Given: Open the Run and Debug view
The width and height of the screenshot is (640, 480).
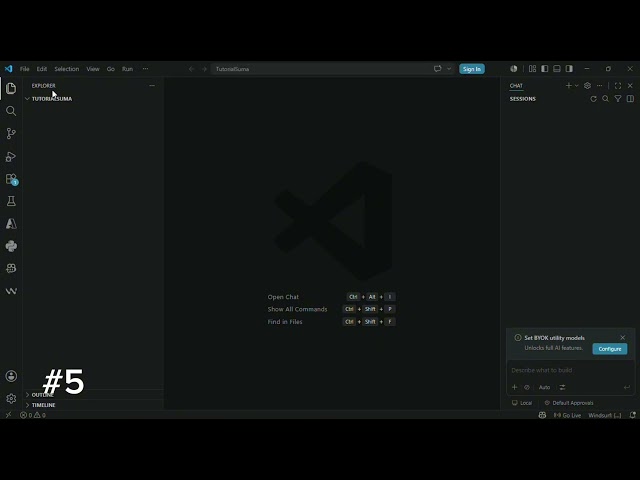Looking at the screenshot, I should (11, 156).
